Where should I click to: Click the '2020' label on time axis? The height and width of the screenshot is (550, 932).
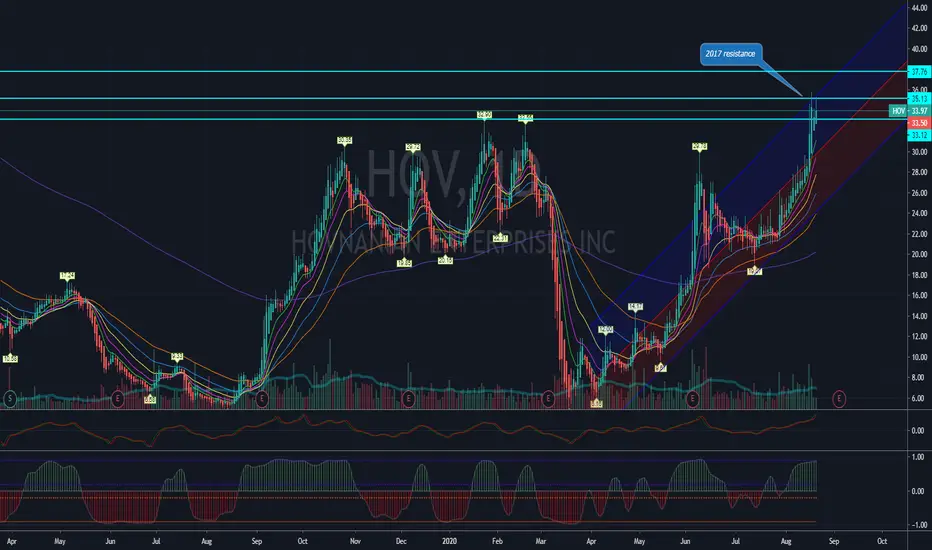450,542
